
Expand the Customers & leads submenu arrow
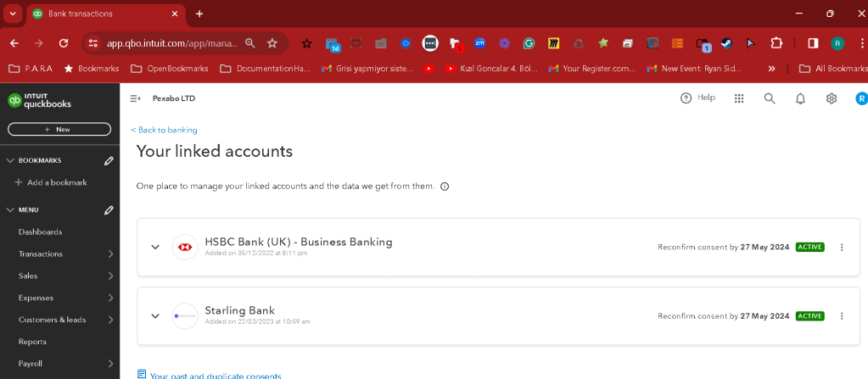click(110, 320)
